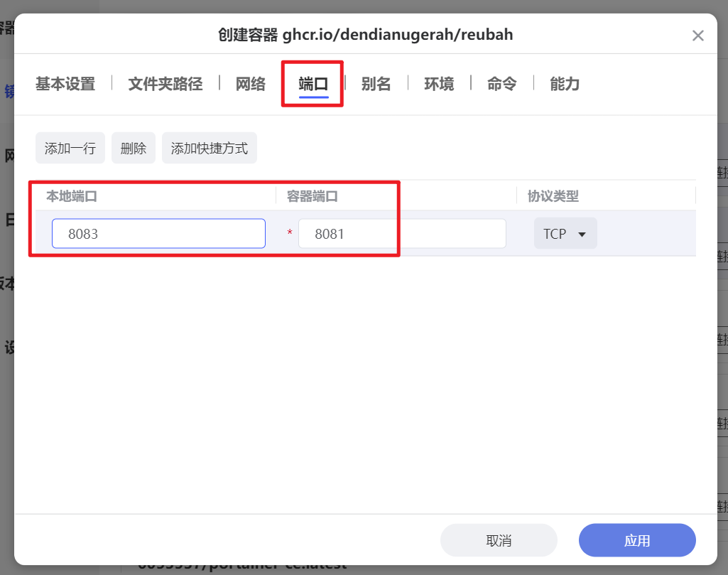Click the 删除 button

(133, 147)
